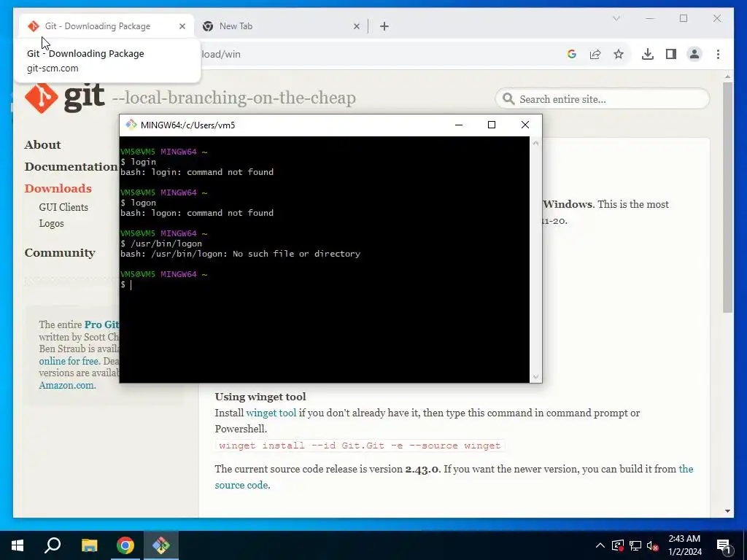The width and height of the screenshot is (747, 560).
Task: Open the Logos link
Action: pos(52,223)
